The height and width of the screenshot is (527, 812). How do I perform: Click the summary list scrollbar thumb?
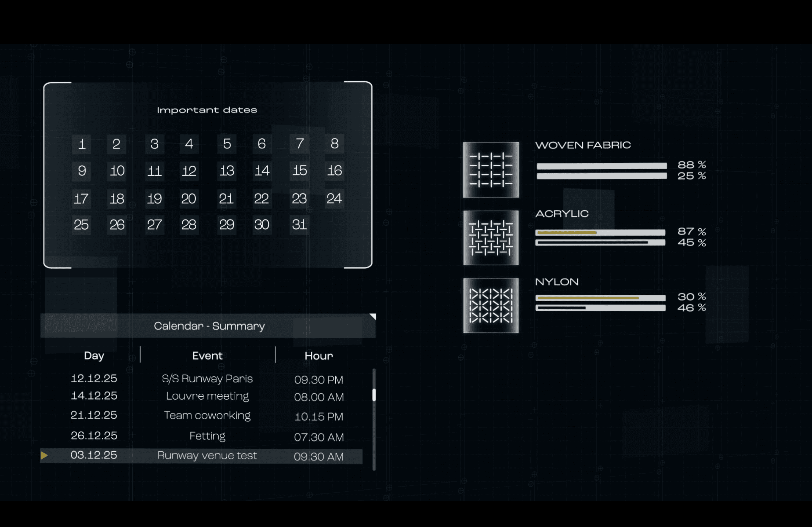click(x=374, y=395)
